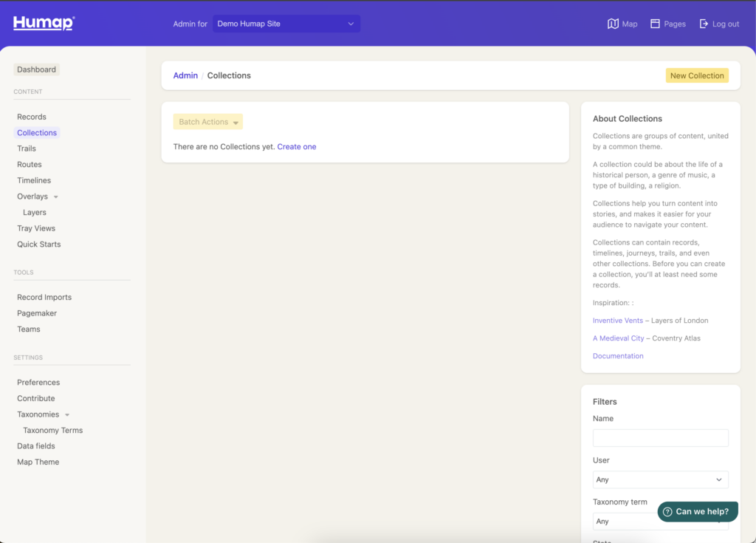Viewport: 756px width, 543px height.
Task: Click the Pages icon in header
Action: (x=655, y=24)
